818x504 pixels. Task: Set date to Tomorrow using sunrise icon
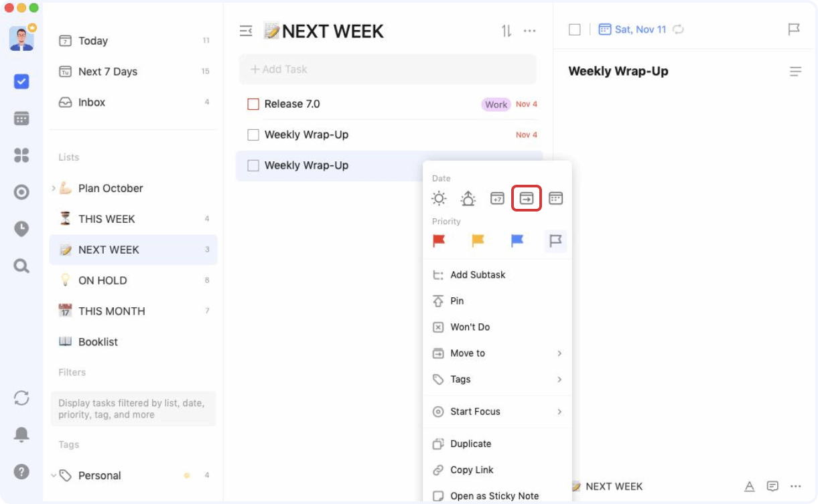pos(468,198)
